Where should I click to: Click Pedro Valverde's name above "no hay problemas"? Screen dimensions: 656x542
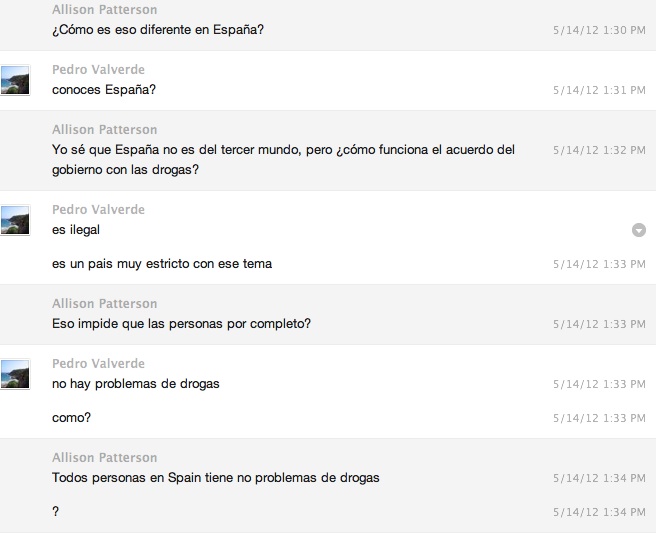98,364
